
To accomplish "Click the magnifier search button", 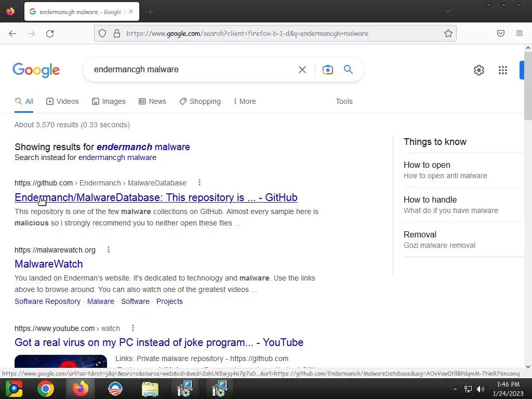I will [x=348, y=70].
